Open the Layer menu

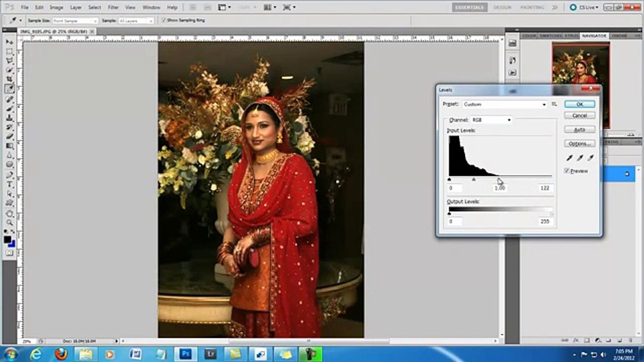[75, 8]
